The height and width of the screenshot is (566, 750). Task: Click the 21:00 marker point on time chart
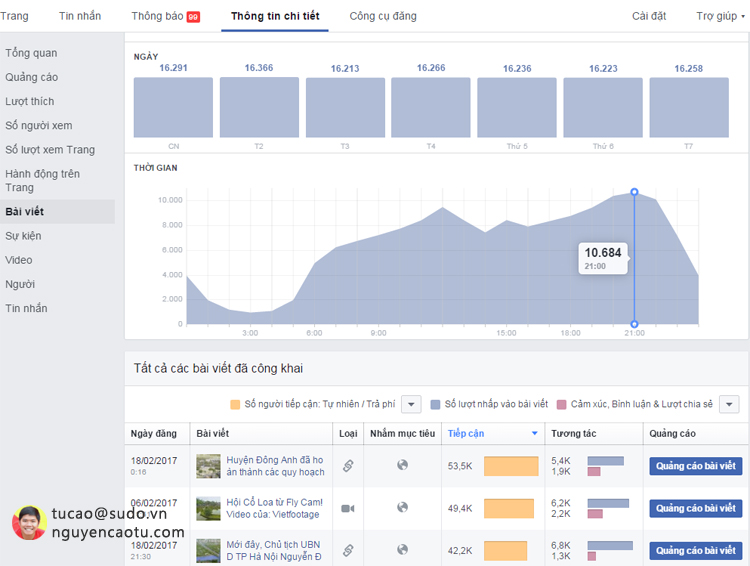point(634,192)
